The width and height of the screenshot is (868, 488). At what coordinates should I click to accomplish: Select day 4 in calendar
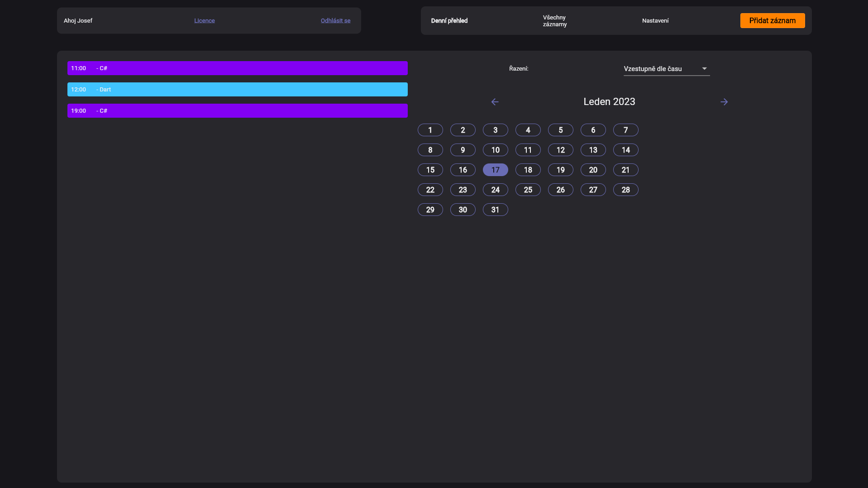click(x=528, y=130)
